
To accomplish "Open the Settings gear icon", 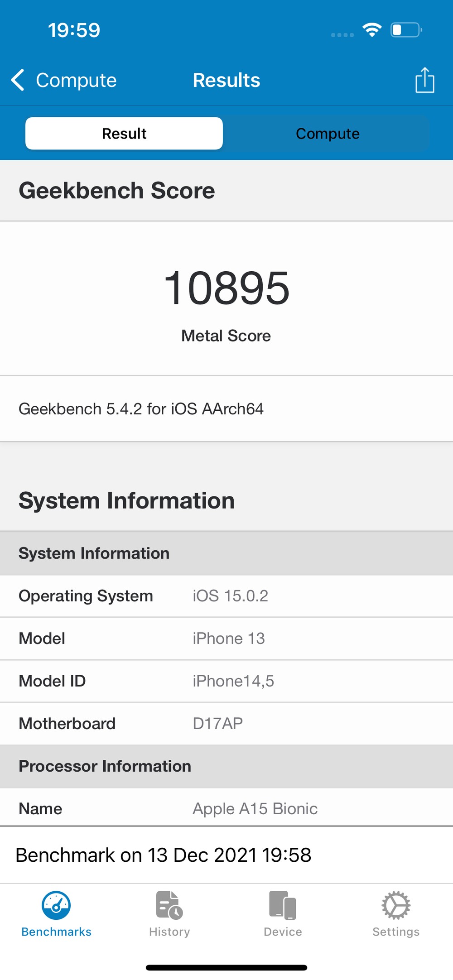I will 396,905.
